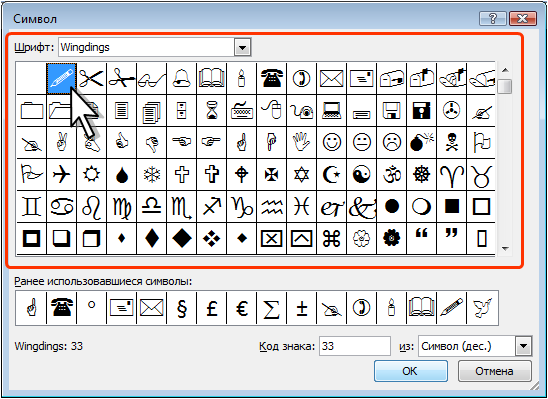Select the pound sign £ in recent symbols

[211, 308]
